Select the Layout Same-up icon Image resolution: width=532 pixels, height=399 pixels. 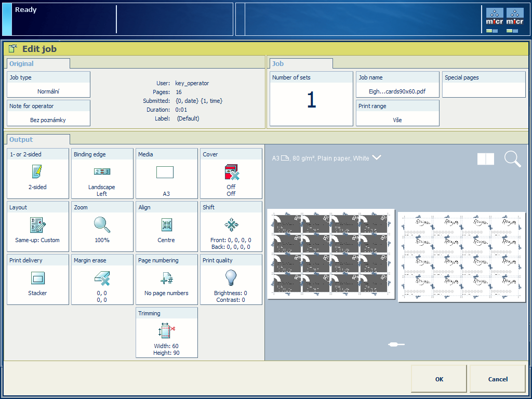pos(37,225)
